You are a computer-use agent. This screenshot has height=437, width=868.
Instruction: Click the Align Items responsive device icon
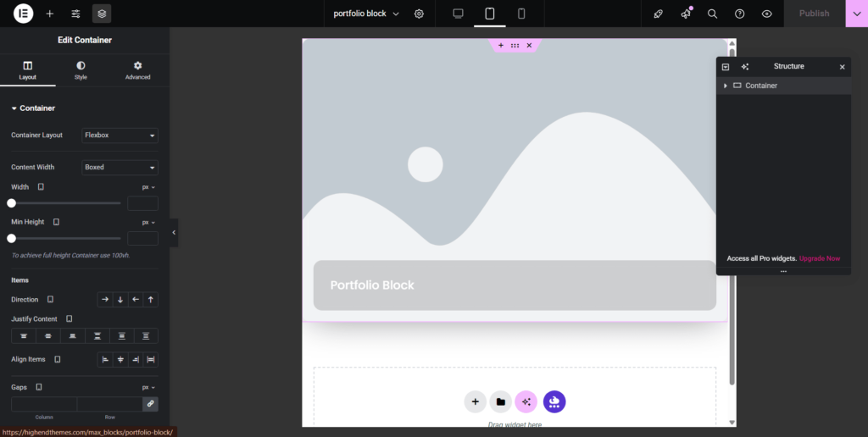coord(58,359)
